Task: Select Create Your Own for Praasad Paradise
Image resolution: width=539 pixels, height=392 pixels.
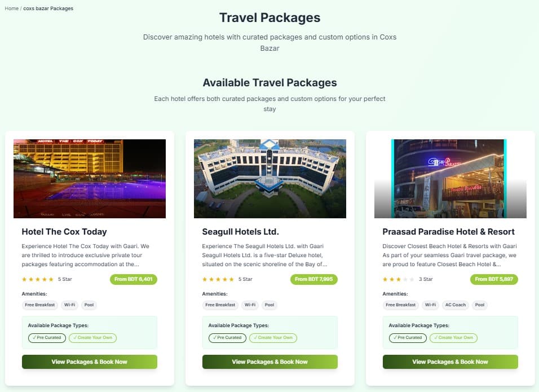Action: (x=454, y=338)
